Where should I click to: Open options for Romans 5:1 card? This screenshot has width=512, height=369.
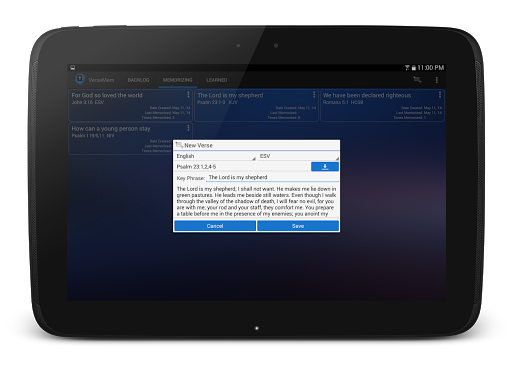pos(440,95)
